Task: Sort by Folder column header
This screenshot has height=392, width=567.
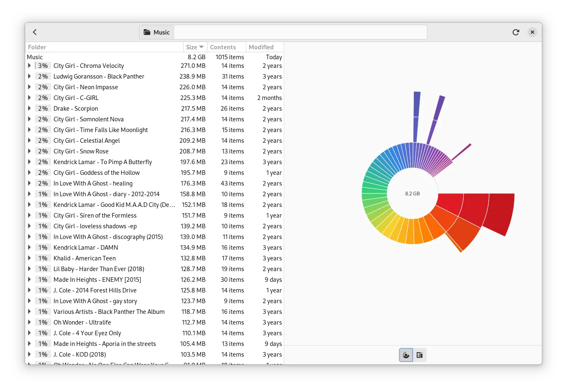Action: [104, 47]
